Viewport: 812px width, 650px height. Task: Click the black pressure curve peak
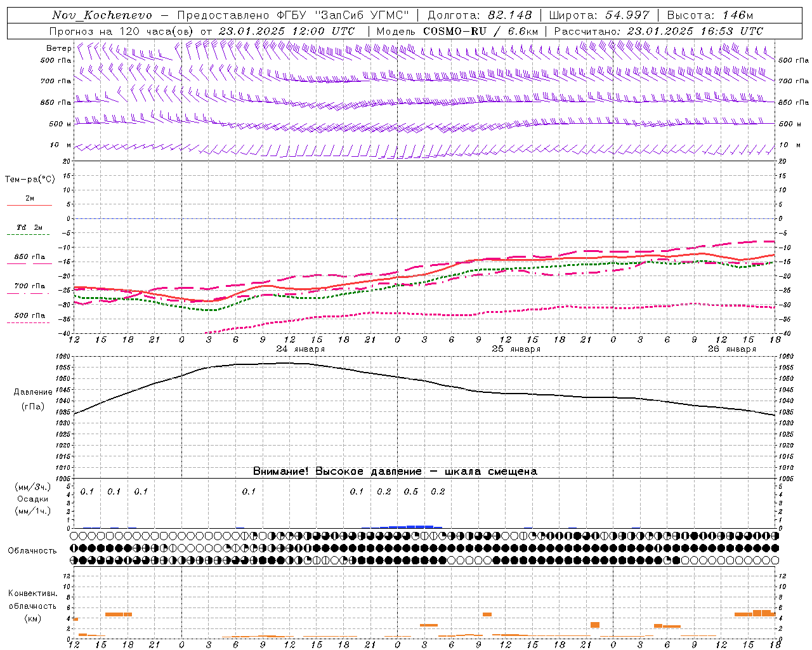tap(285, 363)
